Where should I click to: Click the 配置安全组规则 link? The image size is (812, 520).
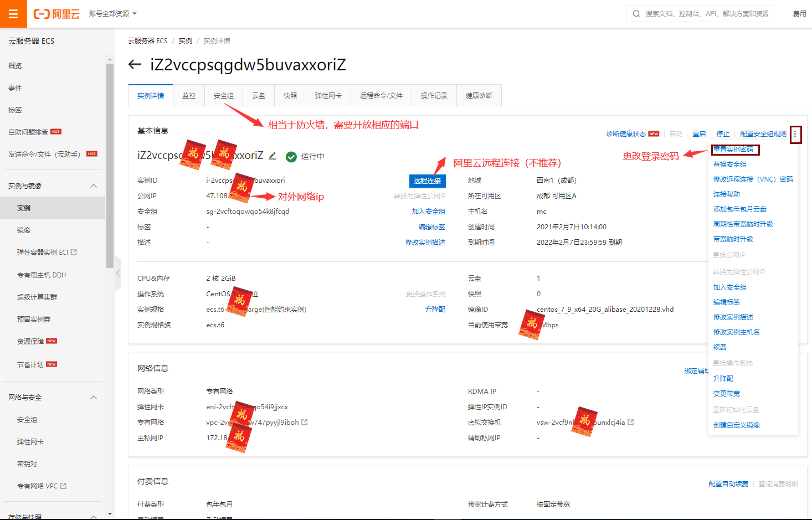[x=763, y=134]
